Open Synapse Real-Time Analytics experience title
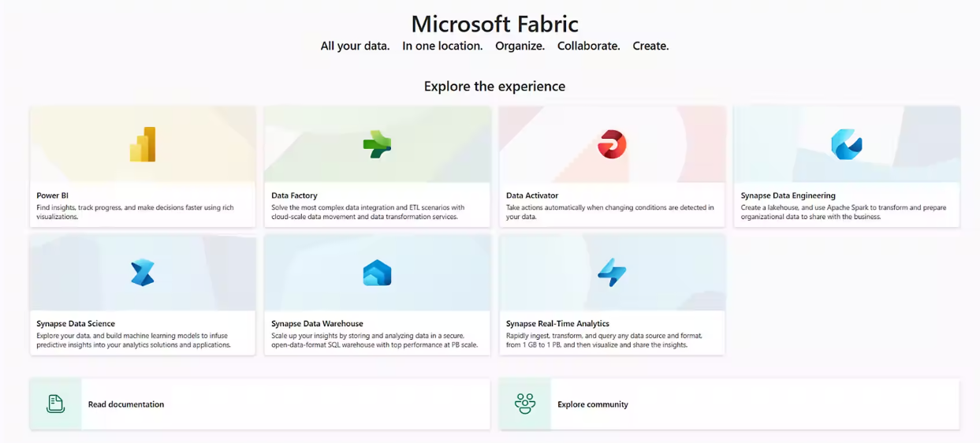This screenshot has height=443, width=980. (557, 324)
